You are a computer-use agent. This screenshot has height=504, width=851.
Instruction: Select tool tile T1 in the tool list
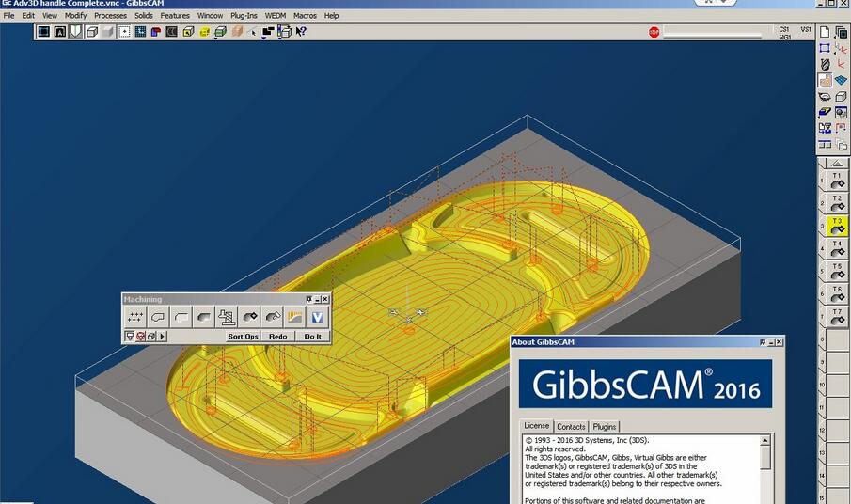point(837,181)
